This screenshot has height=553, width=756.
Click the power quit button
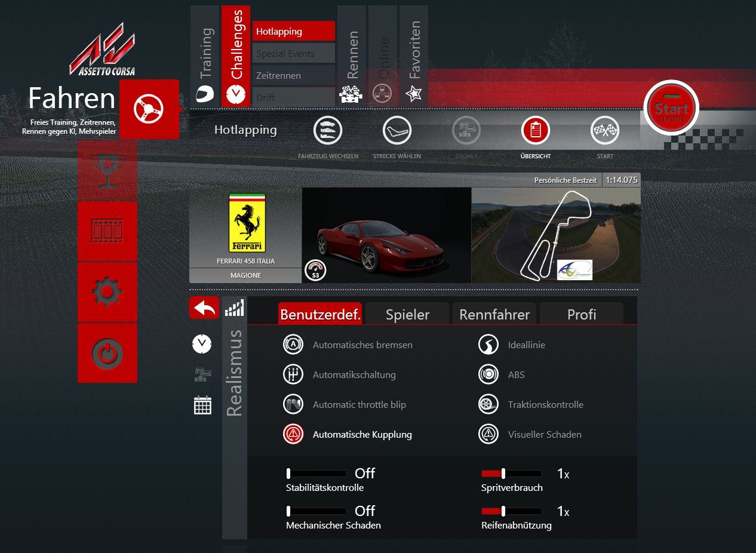[x=107, y=353]
